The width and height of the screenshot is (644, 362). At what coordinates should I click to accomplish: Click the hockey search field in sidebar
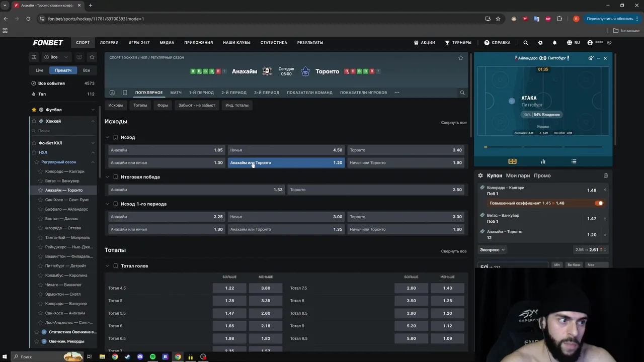[x=63, y=131]
